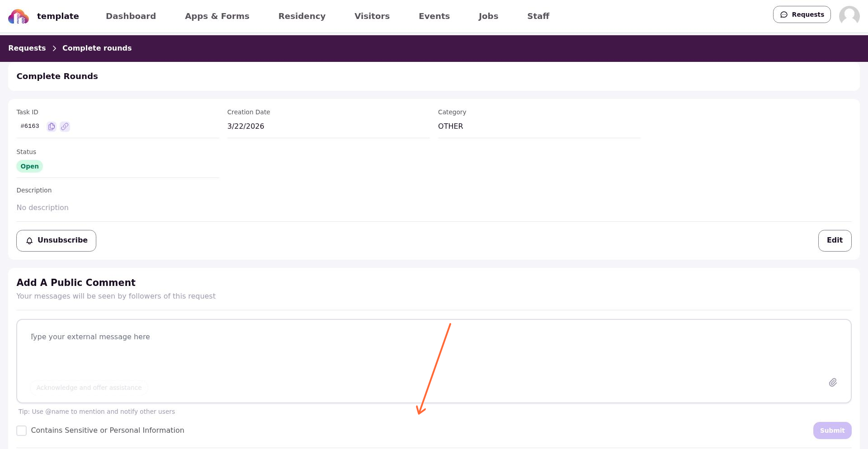Open the user profile avatar
The height and width of the screenshot is (449, 868).
pos(849,16)
